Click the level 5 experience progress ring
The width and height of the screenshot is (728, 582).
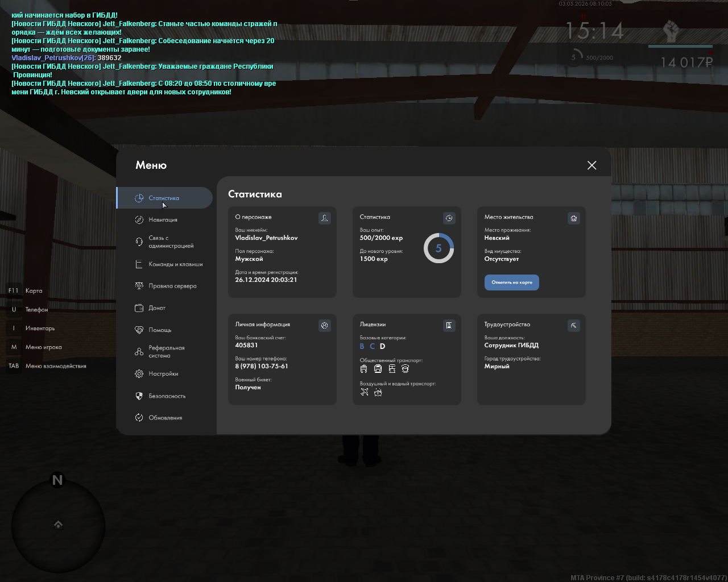point(439,248)
